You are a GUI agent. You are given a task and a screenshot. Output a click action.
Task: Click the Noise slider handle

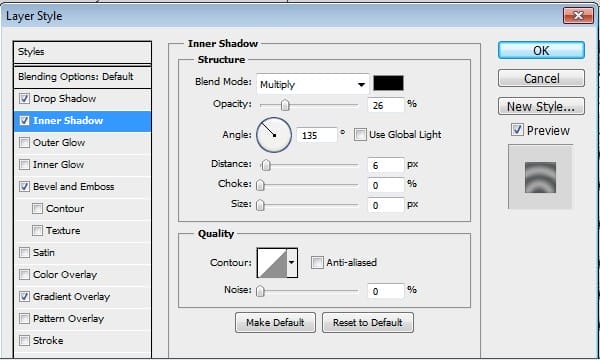[x=260, y=291]
